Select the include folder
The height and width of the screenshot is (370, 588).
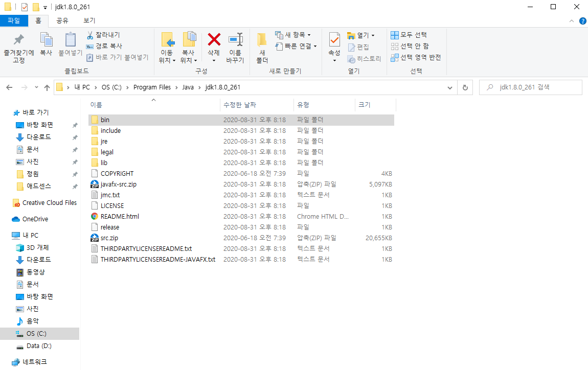[x=241, y=130]
